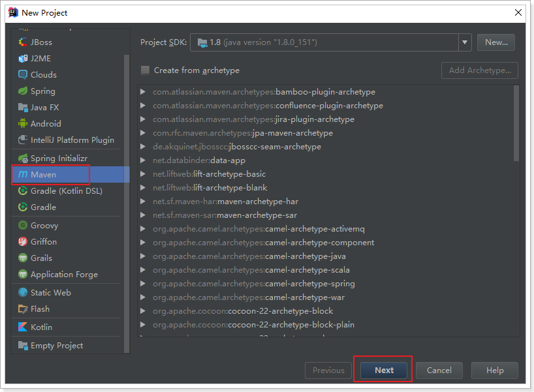This screenshot has height=392, width=534.
Task: Select the Static Web globe icon
Action: [23, 293]
